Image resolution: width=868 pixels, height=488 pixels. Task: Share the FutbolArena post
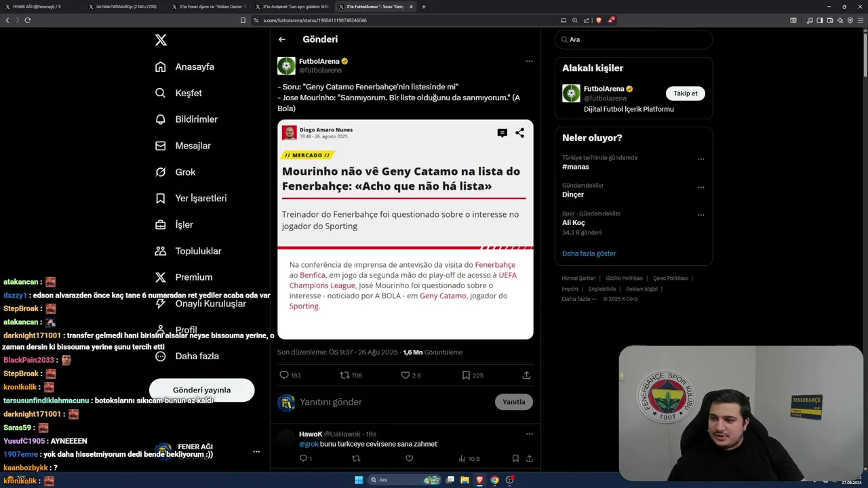pos(526,375)
